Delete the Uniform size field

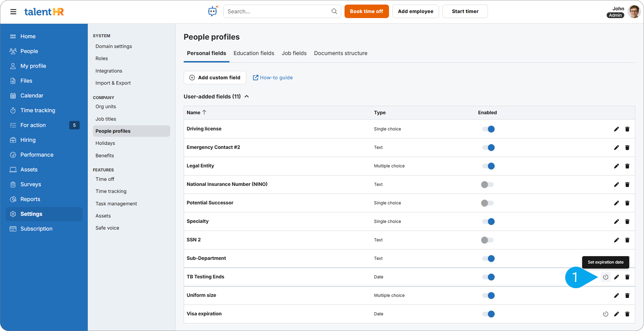(x=627, y=295)
